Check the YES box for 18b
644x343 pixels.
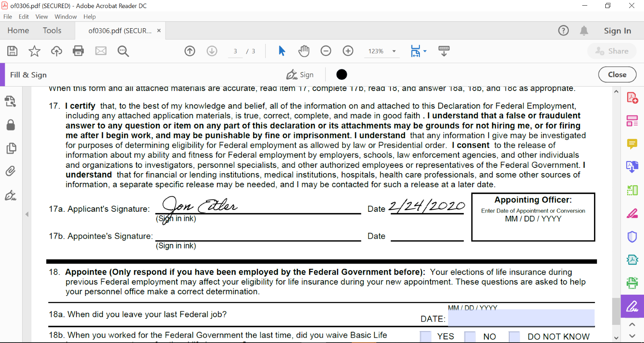425,337
